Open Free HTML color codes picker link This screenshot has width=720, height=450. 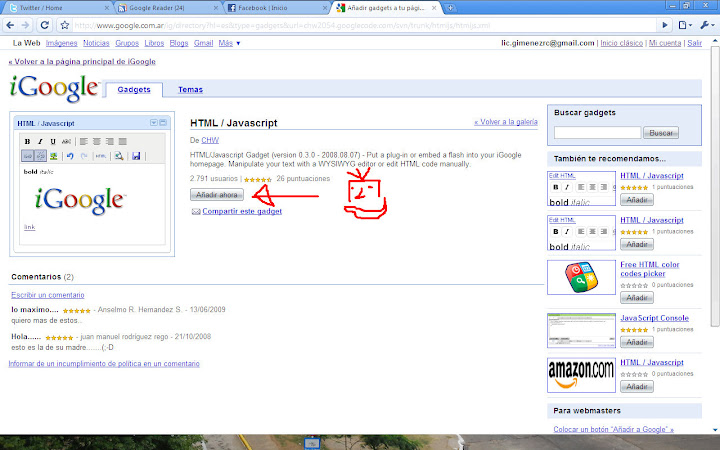(650, 269)
